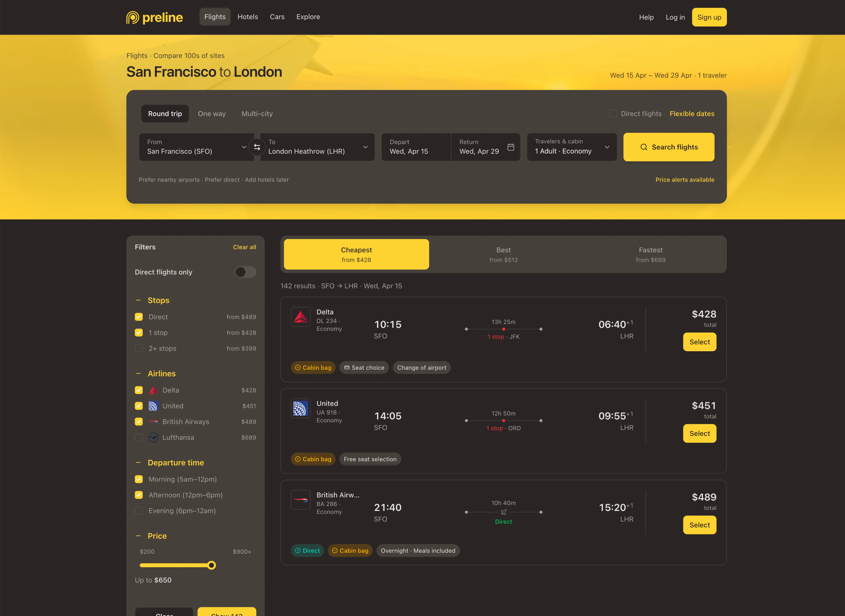Select the $428 Delta flight
This screenshot has width=845, height=616.
[x=699, y=342]
